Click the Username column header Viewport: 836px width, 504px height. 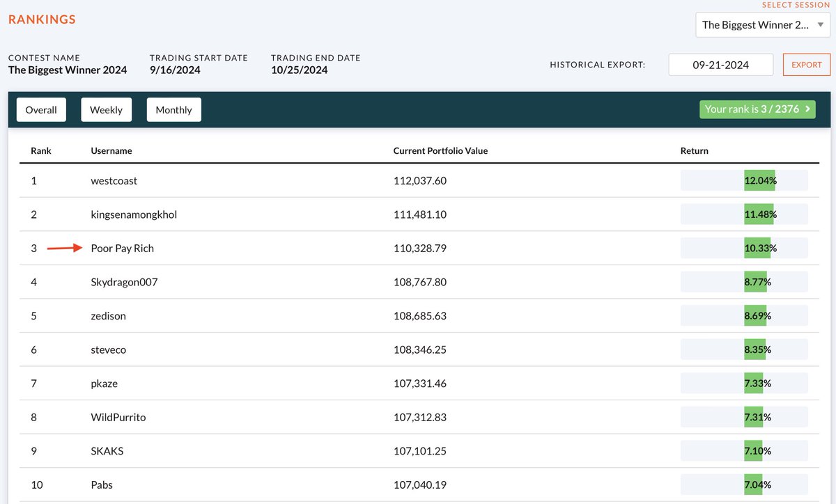[x=111, y=150]
